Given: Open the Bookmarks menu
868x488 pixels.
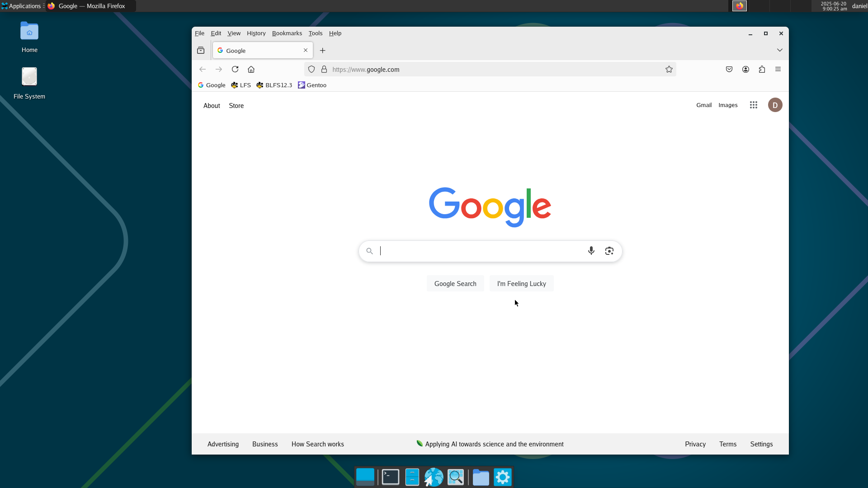Looking at the screenshot, I should (x=287, y=33).
